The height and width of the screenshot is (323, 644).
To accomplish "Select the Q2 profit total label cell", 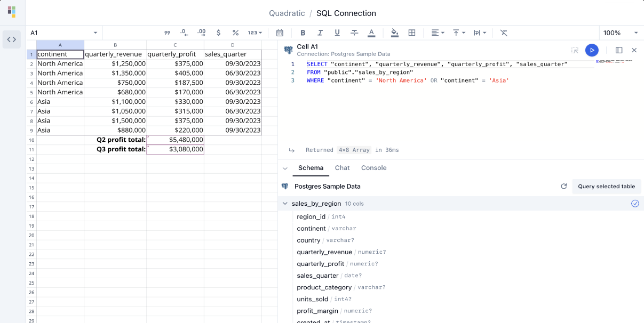I will coord(115,140).
